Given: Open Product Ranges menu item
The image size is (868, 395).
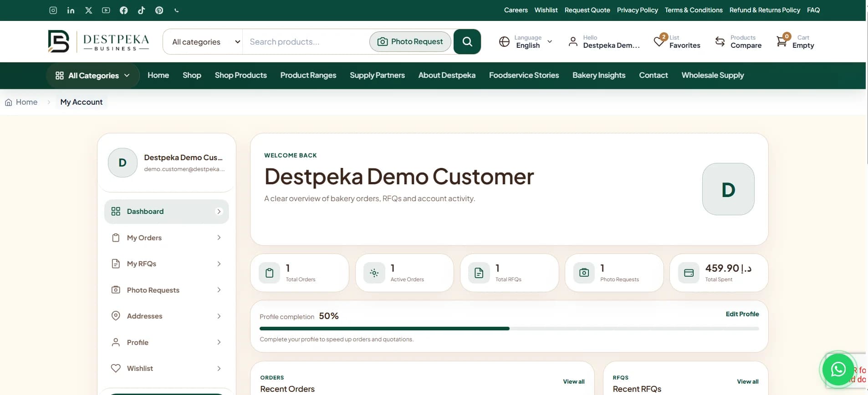Looking at the screenshot, I should [x=308, y=75].
